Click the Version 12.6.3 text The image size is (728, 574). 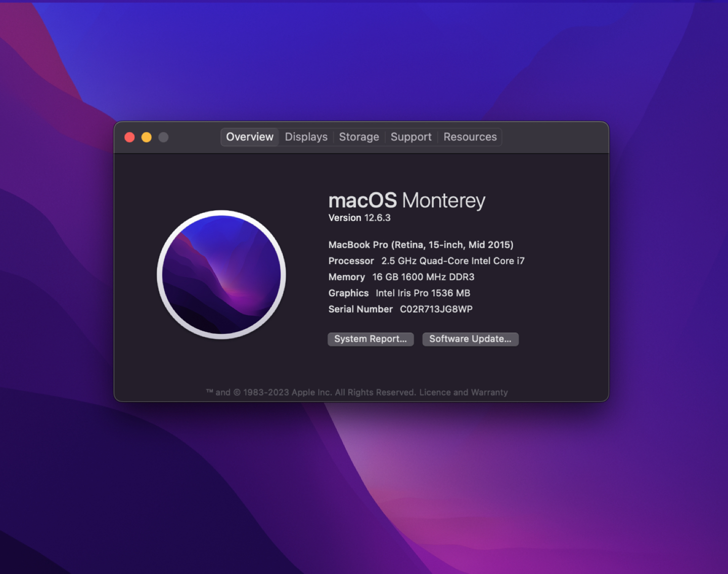tap(359, 218)
